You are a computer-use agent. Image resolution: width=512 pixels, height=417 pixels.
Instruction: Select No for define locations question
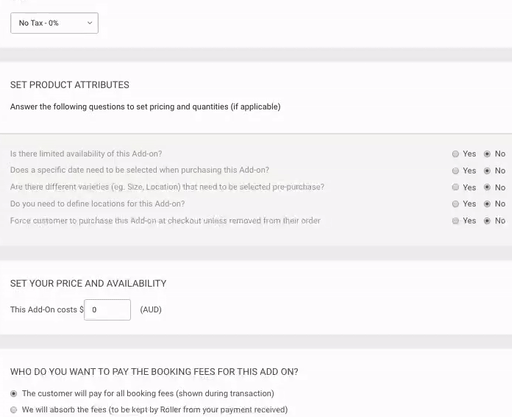487,204
